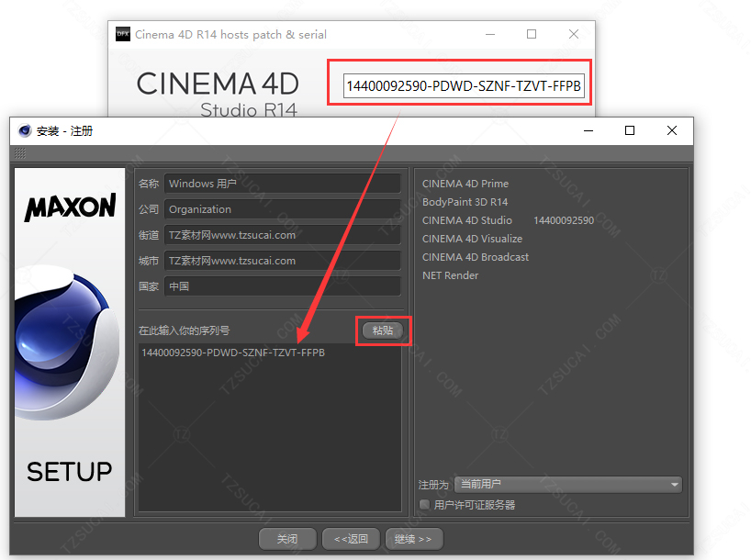
Task: Minimize the Cinema 4D R14 patch window
Action: coord(490,35)
